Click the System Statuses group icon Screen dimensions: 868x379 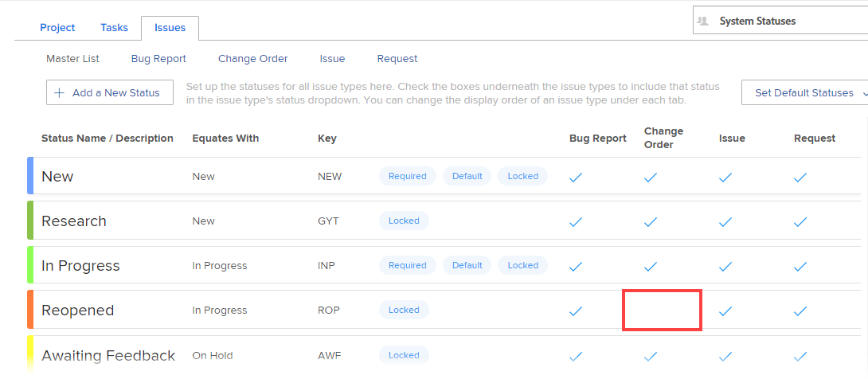[x=703, y=21]
